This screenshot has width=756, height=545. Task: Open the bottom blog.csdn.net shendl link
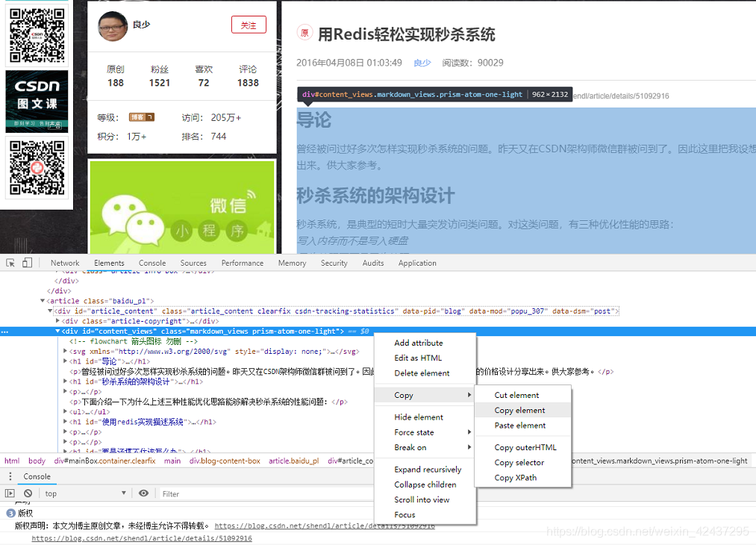(x=142, y=538)
